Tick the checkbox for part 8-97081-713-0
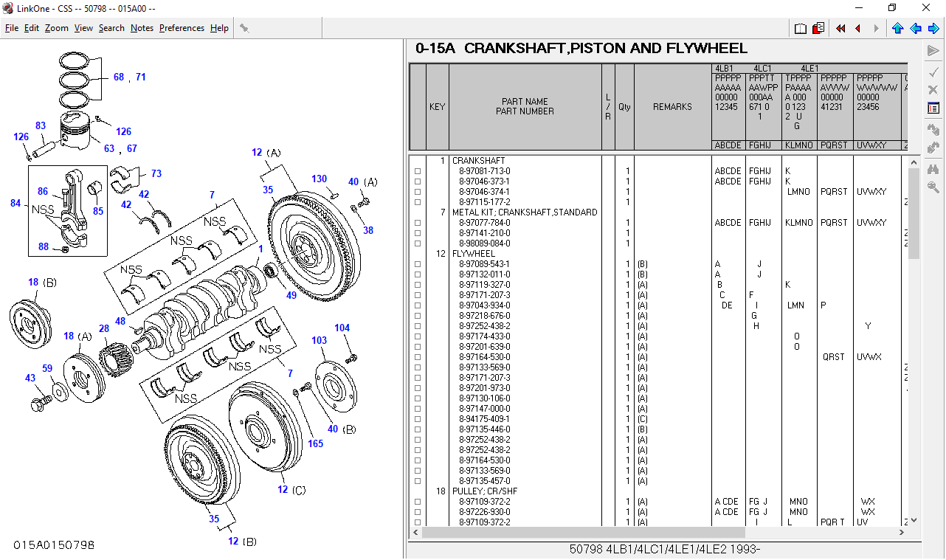Image resolution: width=946 pixels, height=560 pixels. click(418, 171)
